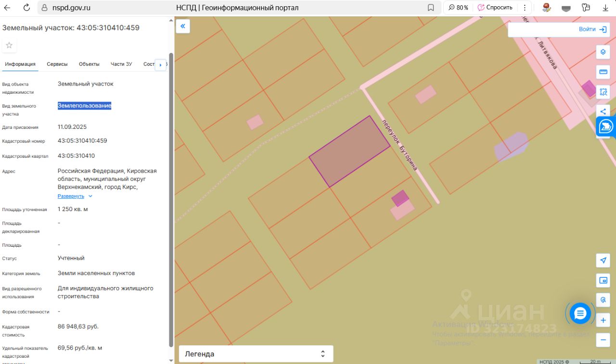Zoom in on the map with plus
Screen dimensions: 616x364
click(603, 320)
